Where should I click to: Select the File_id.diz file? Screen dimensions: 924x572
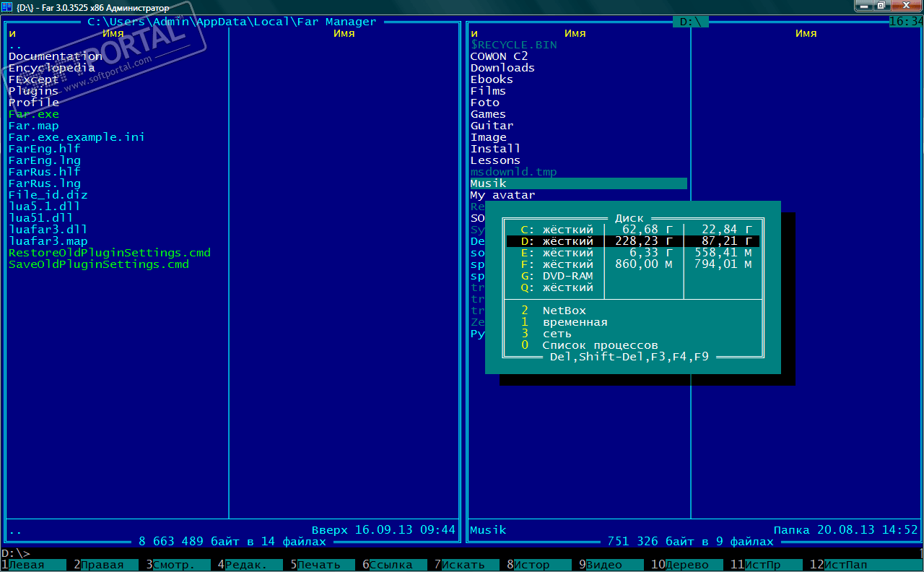click(x=48, y=195)
